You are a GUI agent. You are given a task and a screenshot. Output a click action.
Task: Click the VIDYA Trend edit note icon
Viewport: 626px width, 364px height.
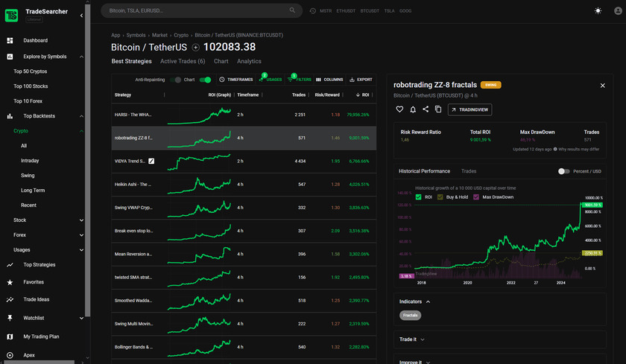tap(151, 161)
